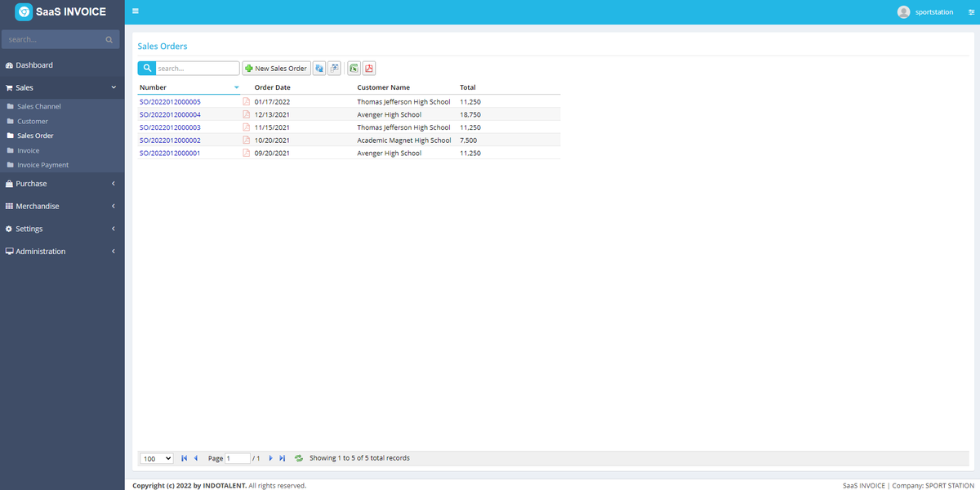Open PDF for order SO/2022012000005
Screen dimensions: 980x490
click(246, 100)
